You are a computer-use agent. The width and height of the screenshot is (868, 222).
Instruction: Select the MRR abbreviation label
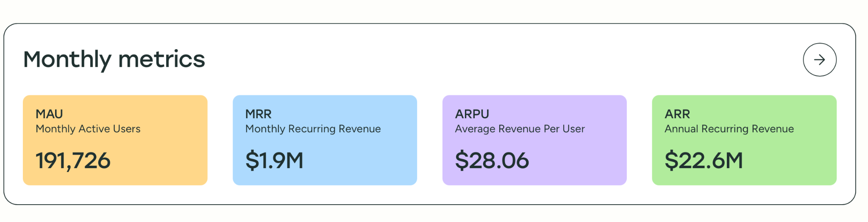pyautogui.click(x=258, y=114)
